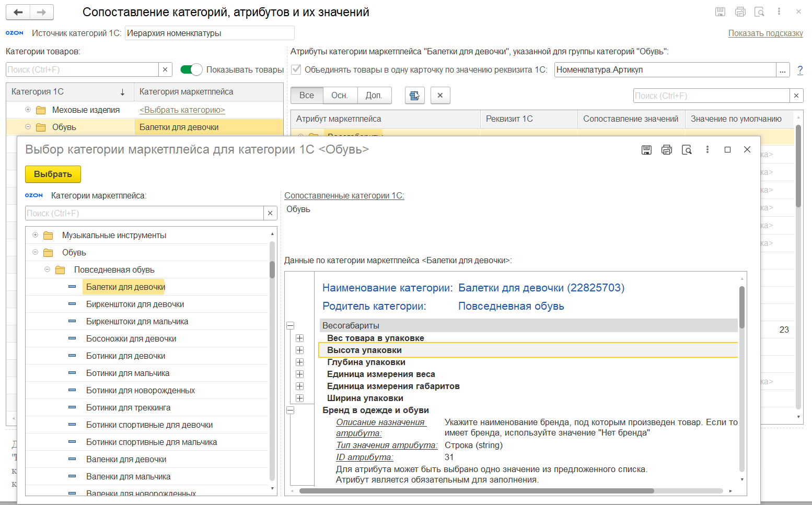Click the print icon in dialog header
Image resolution: width=812 pixels, height=505 pixels.
point(667,150)
